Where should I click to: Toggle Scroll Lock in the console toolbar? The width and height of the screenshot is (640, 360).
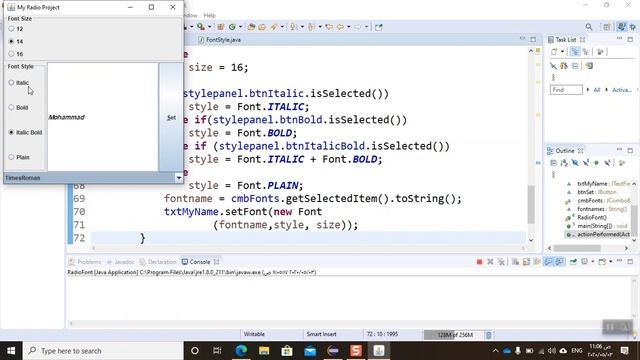tap(526, 262)
